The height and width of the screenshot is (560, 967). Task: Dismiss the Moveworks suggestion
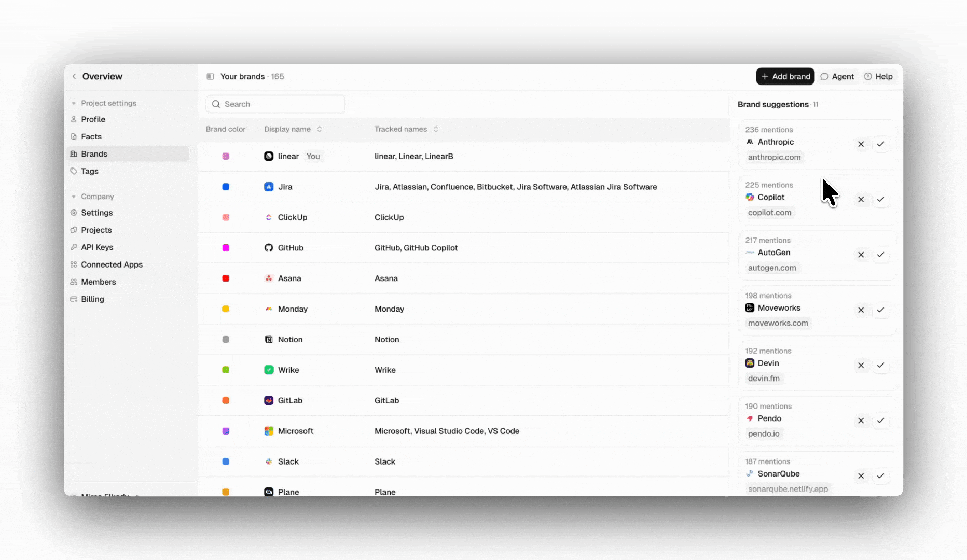click(x=861, y=310)
